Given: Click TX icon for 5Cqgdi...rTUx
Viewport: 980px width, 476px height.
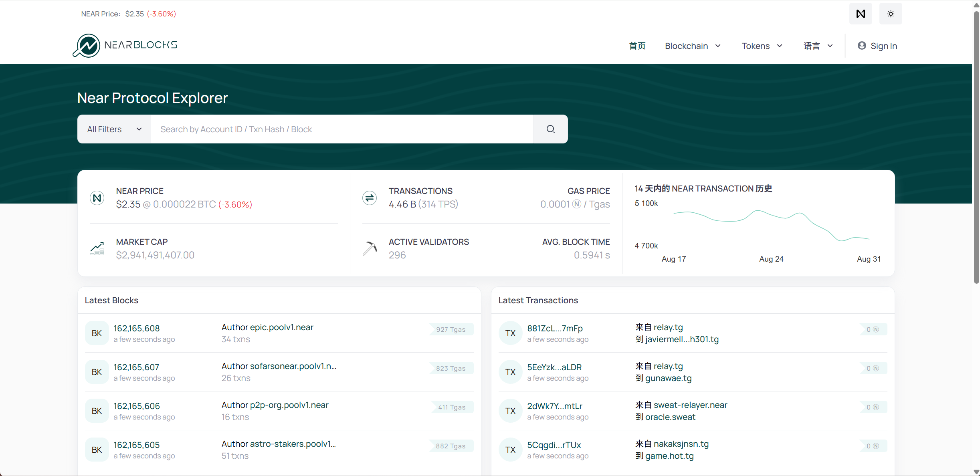Looking at the screenshot, I should (x=510, y=450).
